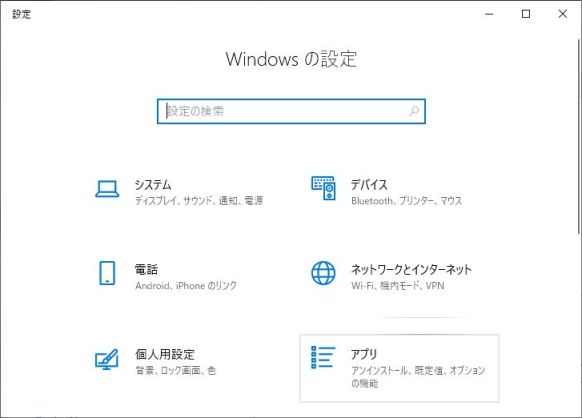Open 電話 settings title
Screen dimensions: 582x418
[146, 269]
